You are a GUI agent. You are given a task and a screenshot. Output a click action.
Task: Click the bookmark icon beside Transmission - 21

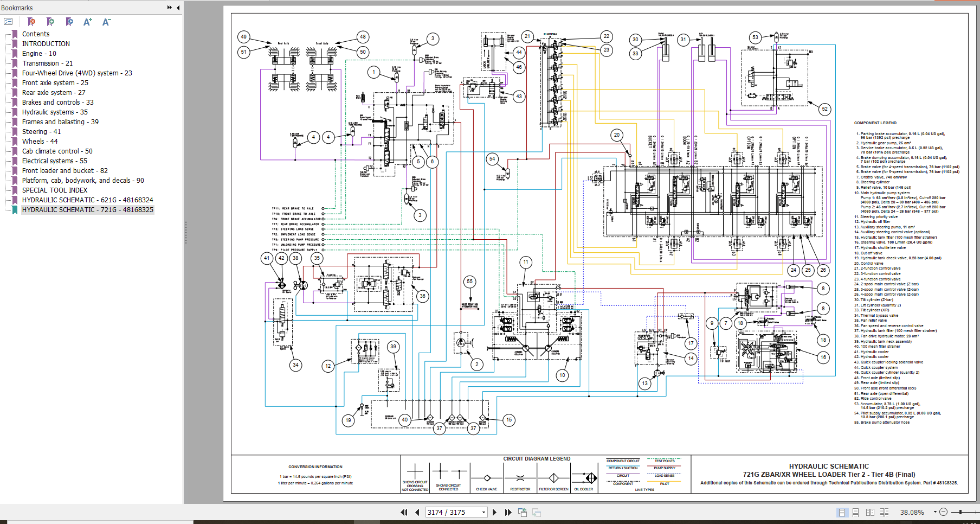15,63
